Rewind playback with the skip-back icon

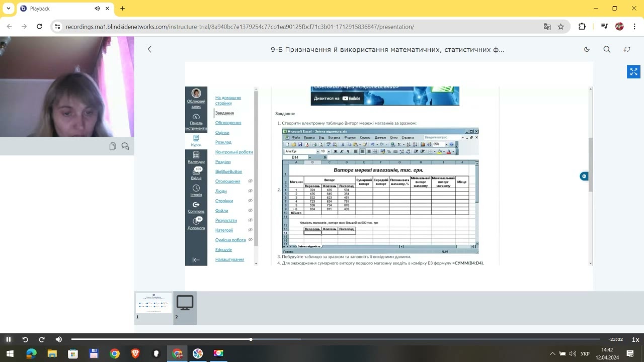(25, 339)
